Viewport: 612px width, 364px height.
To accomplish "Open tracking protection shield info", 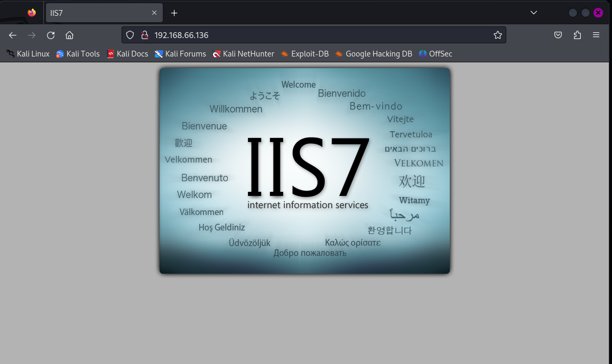I will tap(130, 35).
